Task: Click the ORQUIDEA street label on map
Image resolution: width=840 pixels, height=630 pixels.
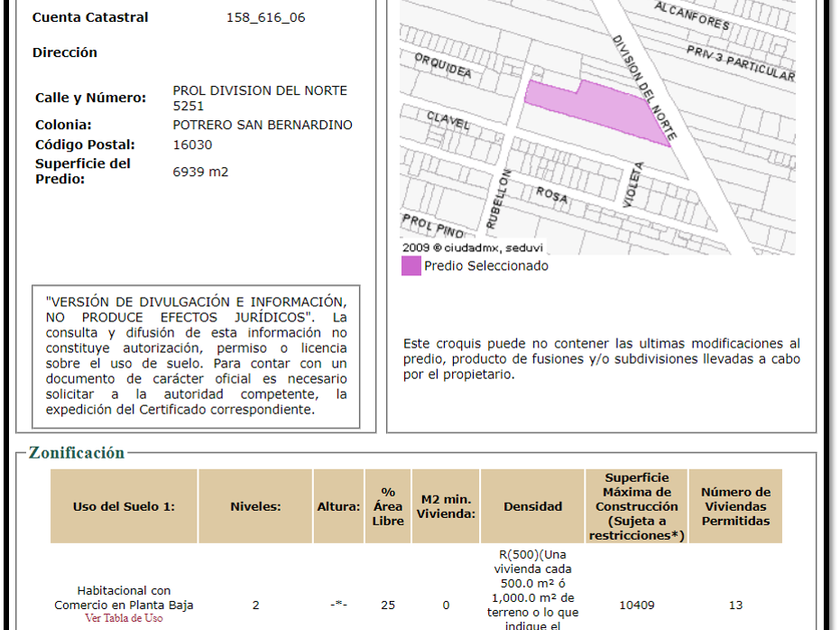Action: pos(443,65)
